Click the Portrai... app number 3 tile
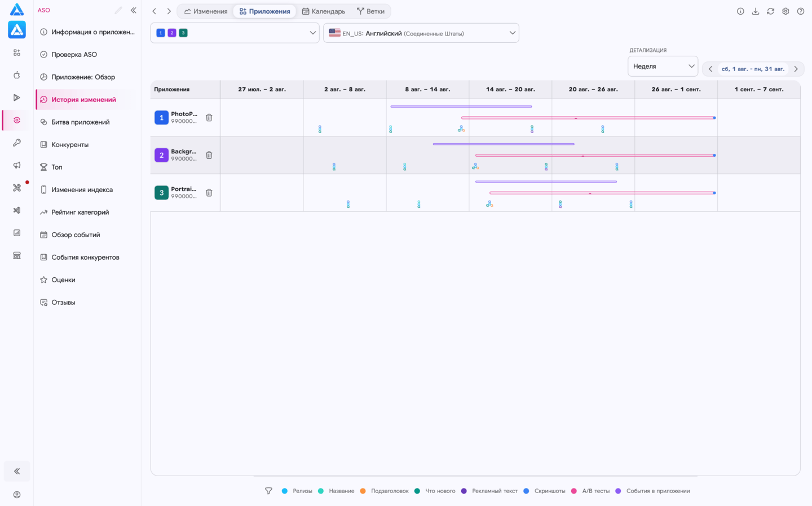 click(x=161, y=193)
